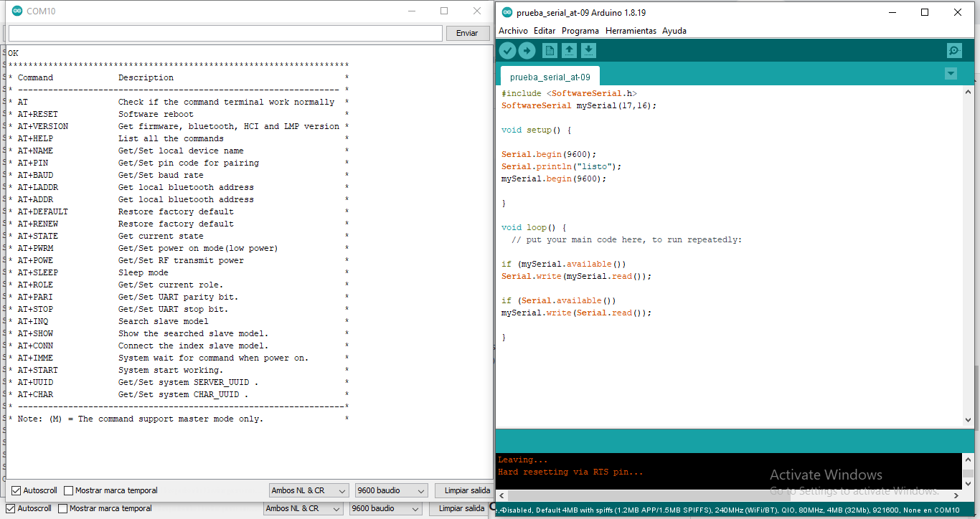Disable Autoscroll in the upper serial monitor
Screen dimensions: 980x519
tap(17, 490)
